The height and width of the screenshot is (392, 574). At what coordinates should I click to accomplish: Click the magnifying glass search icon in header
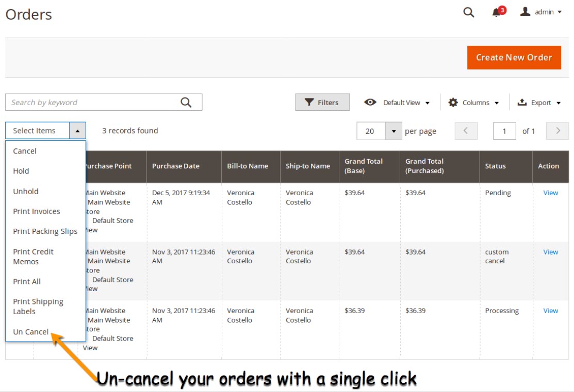click(x=468, y=12)
